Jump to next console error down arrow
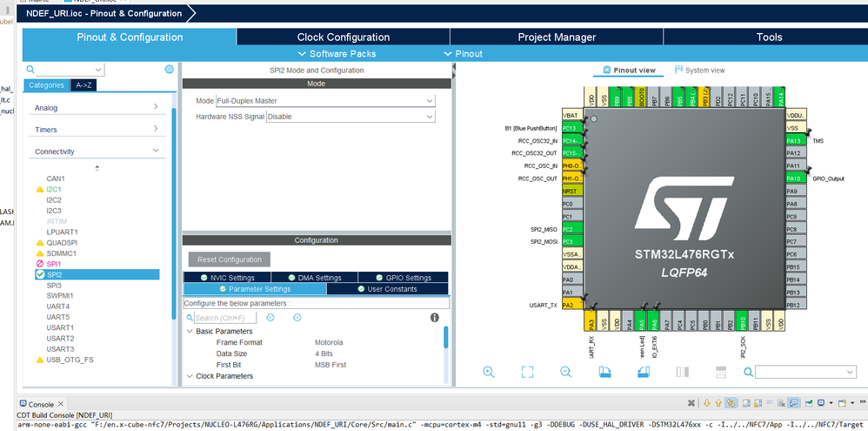Screen dimensions: 868x431 click(x=707, y=403)
